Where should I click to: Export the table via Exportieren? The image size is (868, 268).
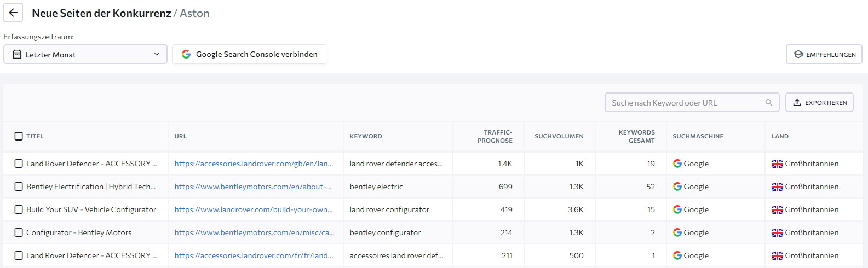(819, 102)
